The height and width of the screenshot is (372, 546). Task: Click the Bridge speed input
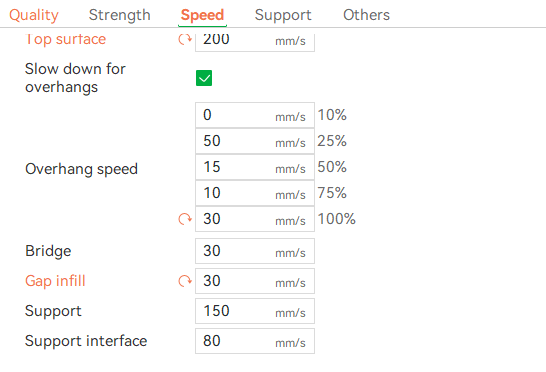click(x=255, y=251)
